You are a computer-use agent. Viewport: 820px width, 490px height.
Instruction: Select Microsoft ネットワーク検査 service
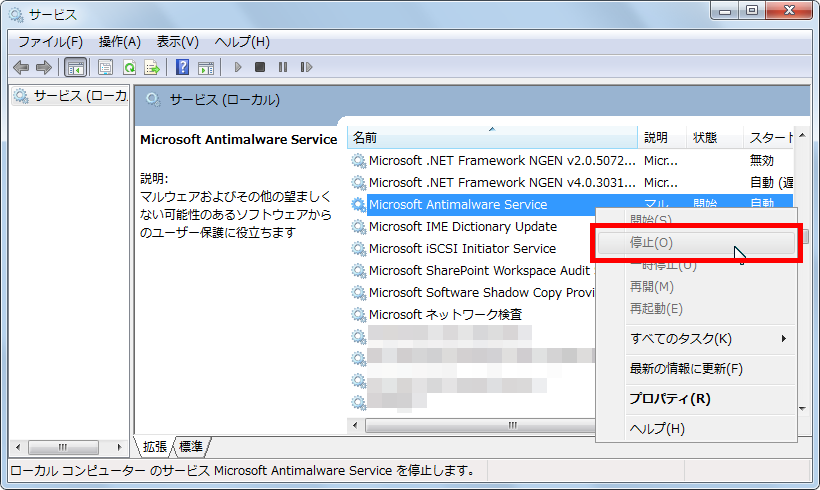(x=445, y=314)
